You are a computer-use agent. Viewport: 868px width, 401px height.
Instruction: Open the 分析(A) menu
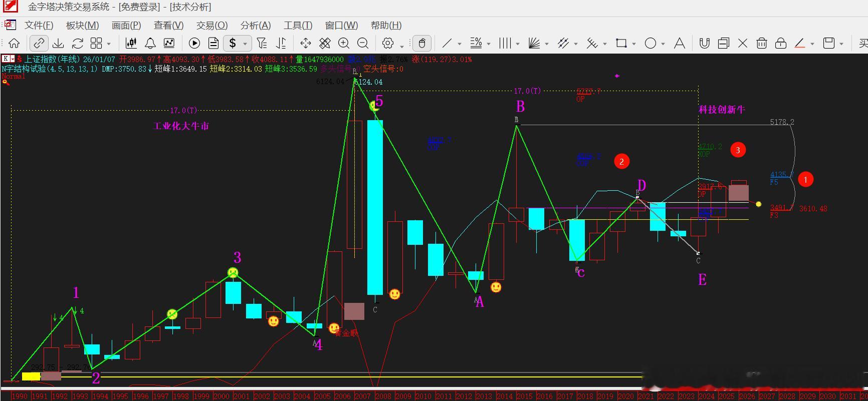(x=256, y=25)
